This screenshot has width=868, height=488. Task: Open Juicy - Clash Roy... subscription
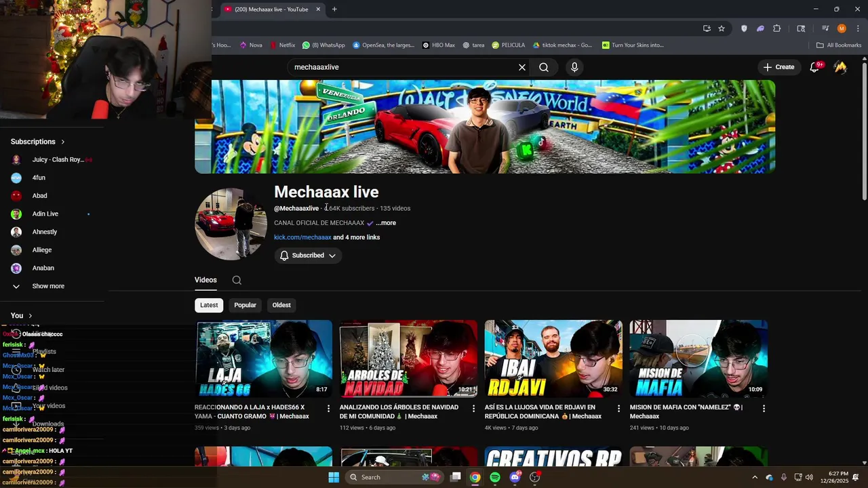pyautogui.click(x=52, y=160)
